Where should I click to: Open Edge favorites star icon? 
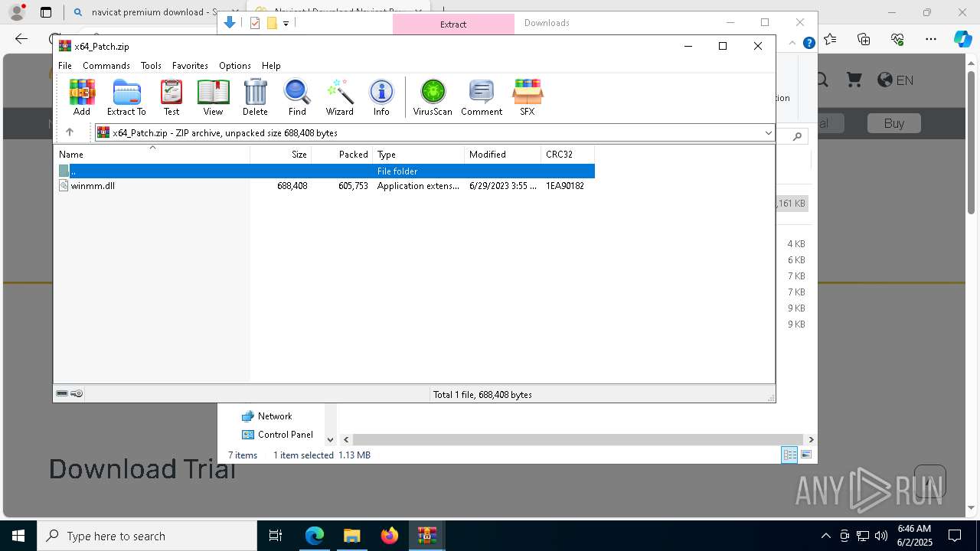pos(831,39)
